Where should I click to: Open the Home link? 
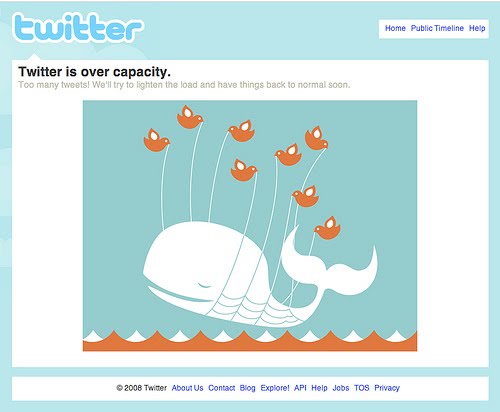pyautogui.click(x=395, y=28)
